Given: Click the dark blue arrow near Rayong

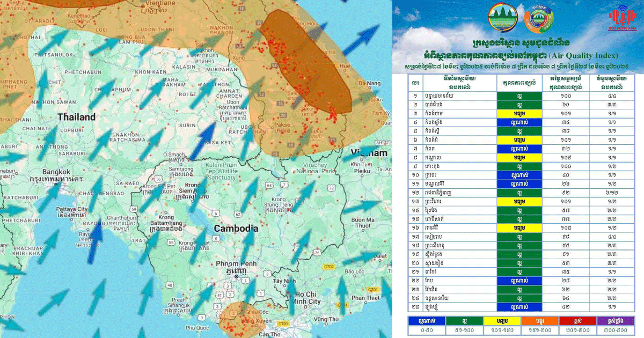Looking at the screenshot, I should 97,235.
